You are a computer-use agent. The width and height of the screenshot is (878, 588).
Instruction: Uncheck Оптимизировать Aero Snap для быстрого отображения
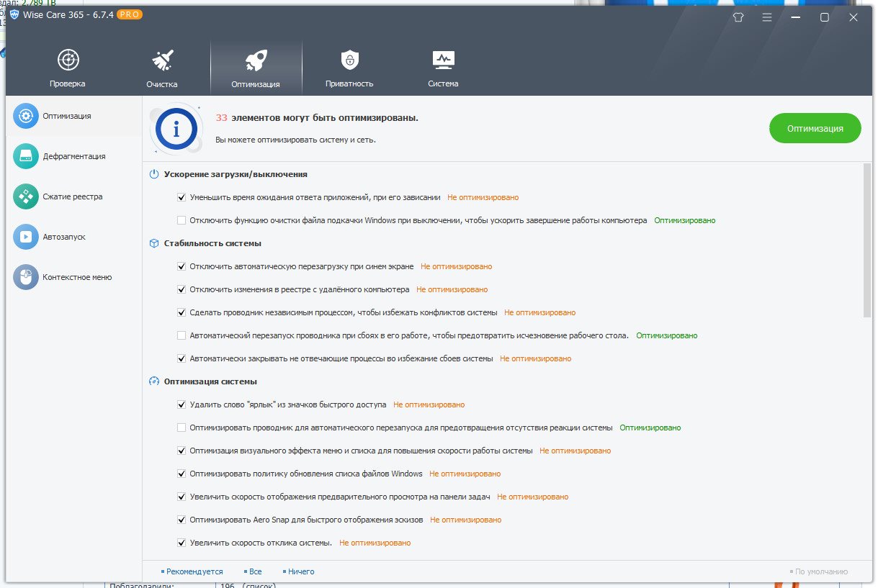182,520
